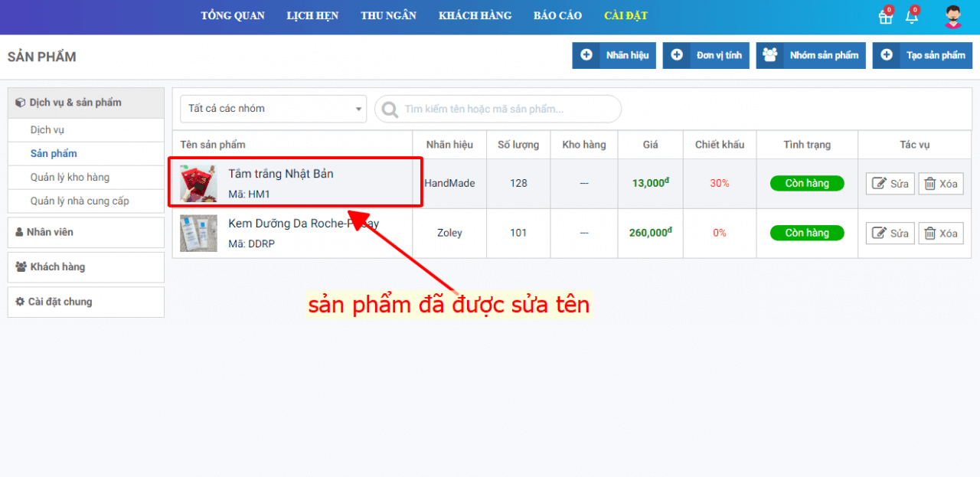Click plus icon on Nhãn hiệu button
Image resolution: width=980 pixels, height=477 pixels.
pyautogui.click(x=586, y=55)
